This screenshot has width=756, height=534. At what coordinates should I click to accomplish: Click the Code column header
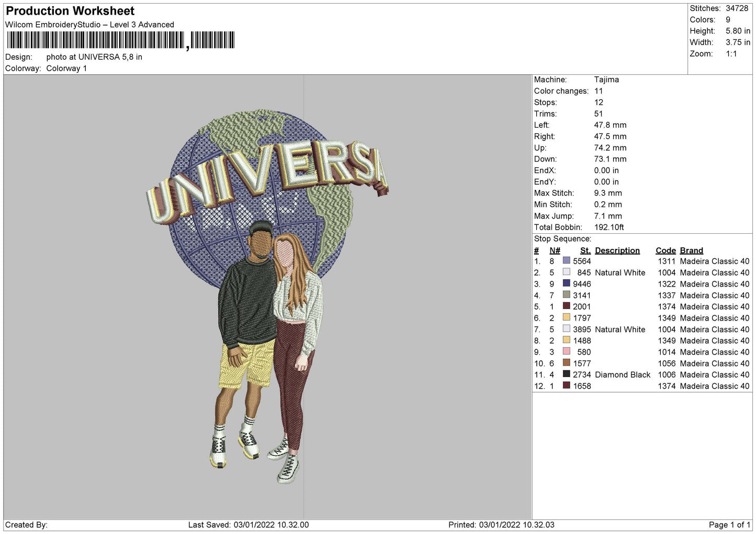[665, 251]
